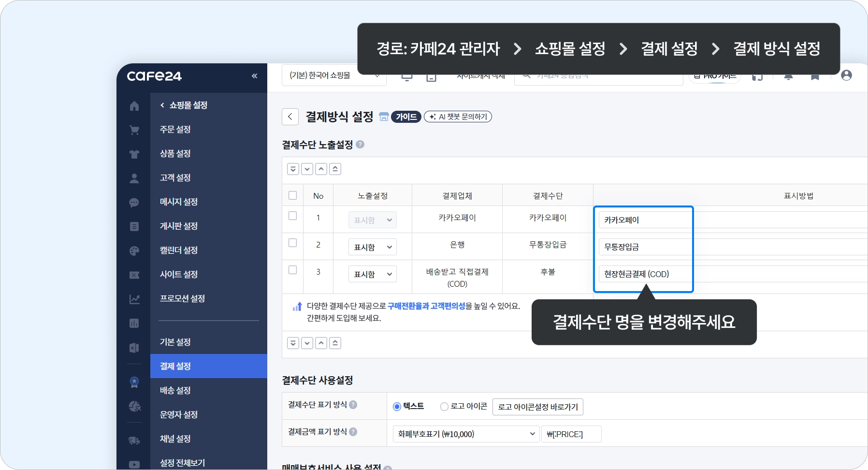This screenshot has width=868, height=470.
Task: Check the checkbox for row No 3
Action: [x=292, y=270]
